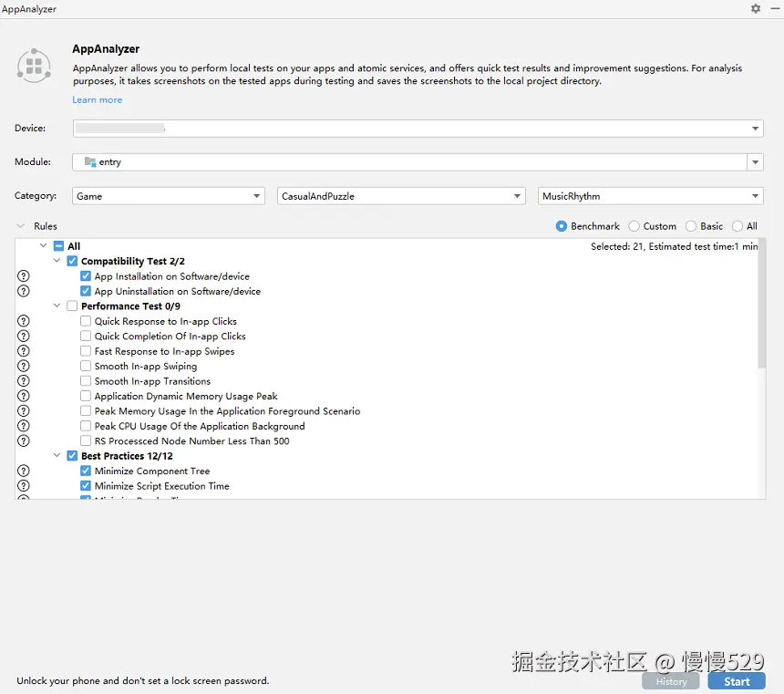Check RS Processed Node Number Less Than 500

86,440
